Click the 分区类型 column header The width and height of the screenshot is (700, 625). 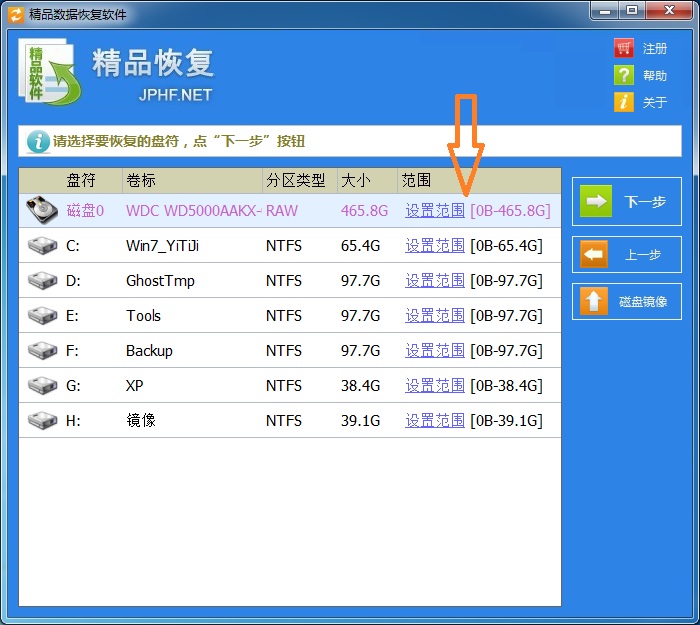click(x=295, y=180)
